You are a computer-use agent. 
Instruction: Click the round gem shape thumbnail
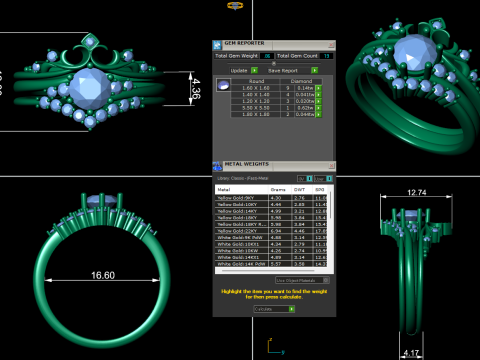point(223,85)
